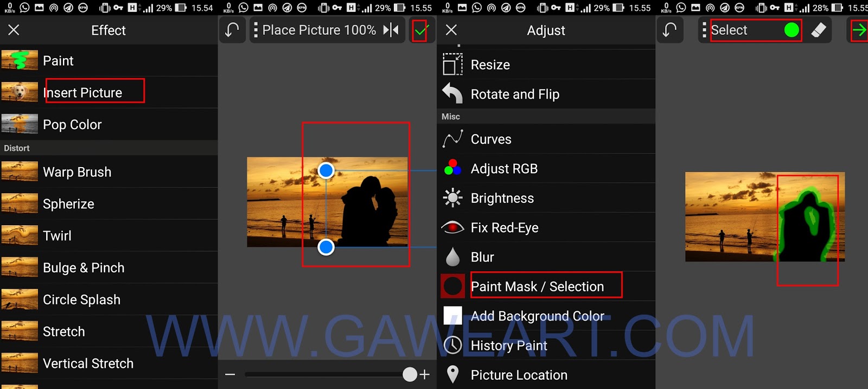Open the Select three-dot menu
Viewport: 868px width, 389px height.
(704, 30)
